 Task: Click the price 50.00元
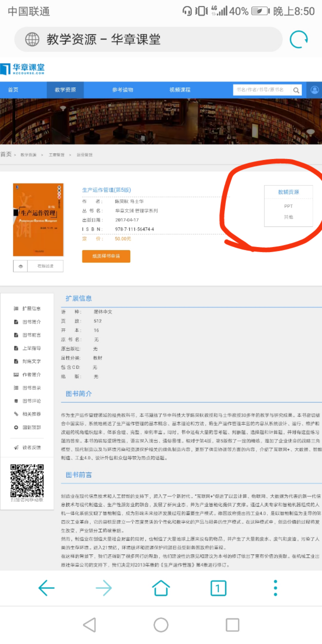[123, 239]
